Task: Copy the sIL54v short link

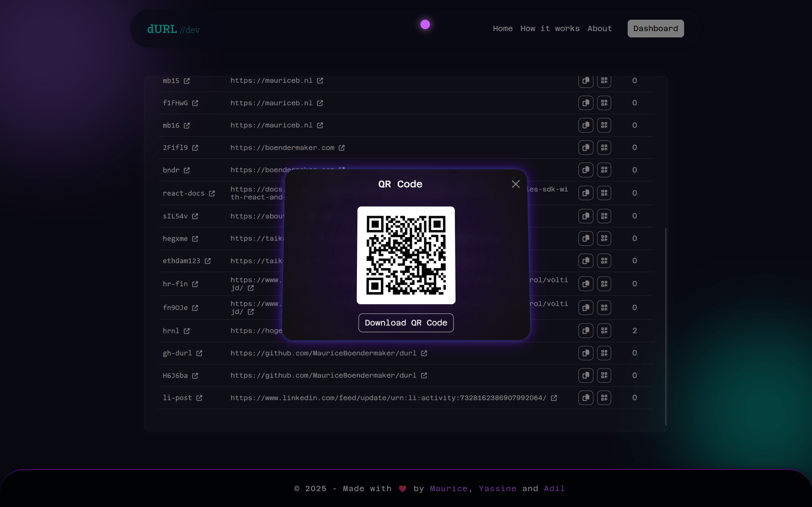Action: (x=585, y=216)
